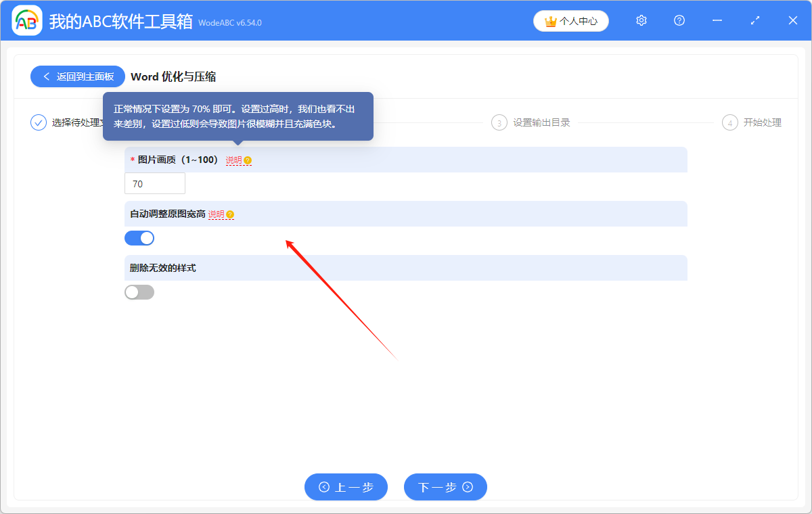The image size is (812, 514).
Task: Click the AB app logo icon
Action: 27,20
